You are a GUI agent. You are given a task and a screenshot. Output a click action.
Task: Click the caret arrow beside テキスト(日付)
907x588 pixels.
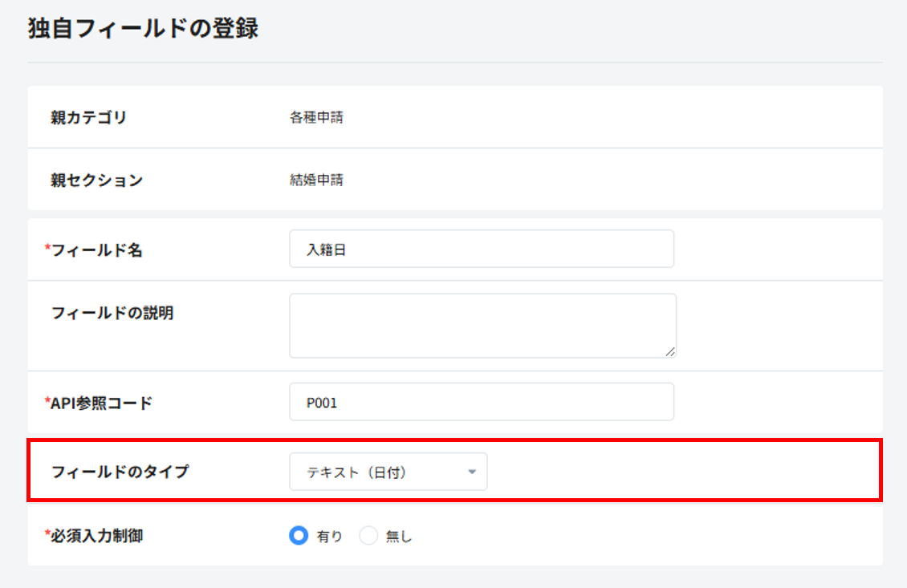(x=472, y=472)
